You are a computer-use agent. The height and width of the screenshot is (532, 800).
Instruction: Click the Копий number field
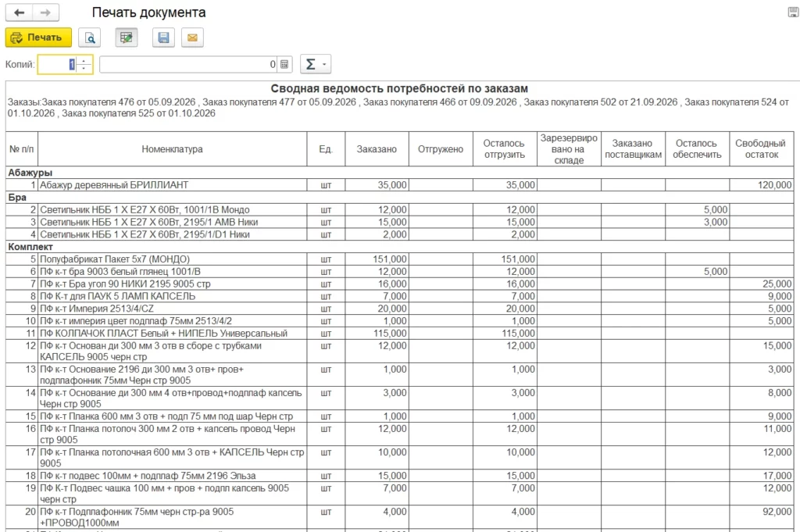pyautogui.click(x=57, y=64)
